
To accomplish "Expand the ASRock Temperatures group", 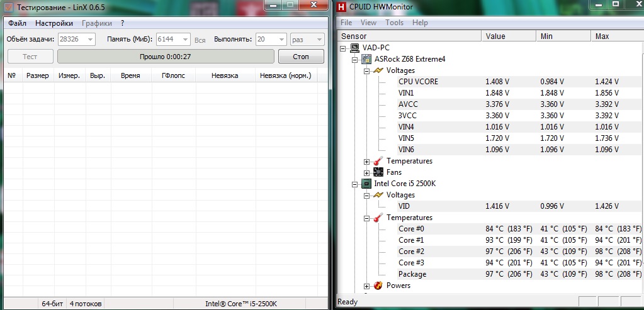I will [x=366, y=162].
